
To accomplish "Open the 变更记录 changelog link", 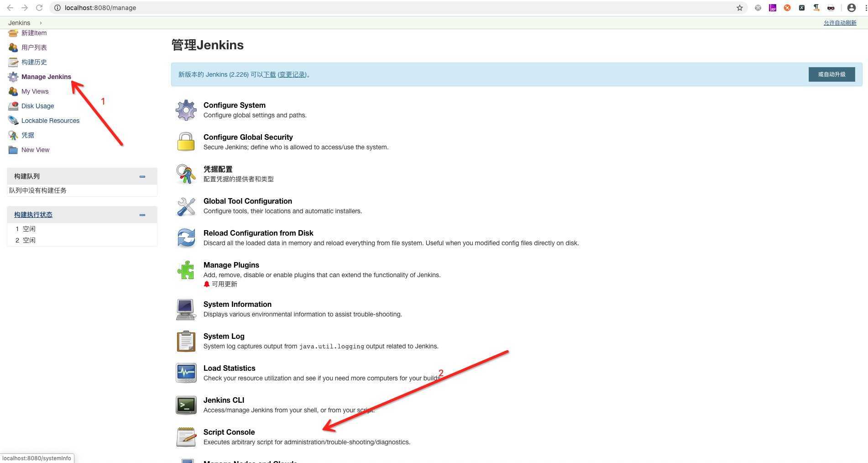I will pos(292,74).
